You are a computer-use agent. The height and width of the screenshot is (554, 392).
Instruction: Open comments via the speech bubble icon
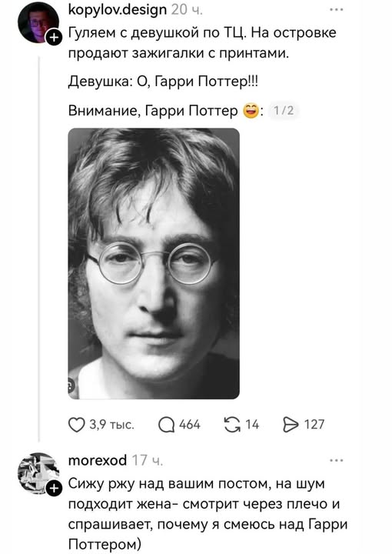click(166, 425)
